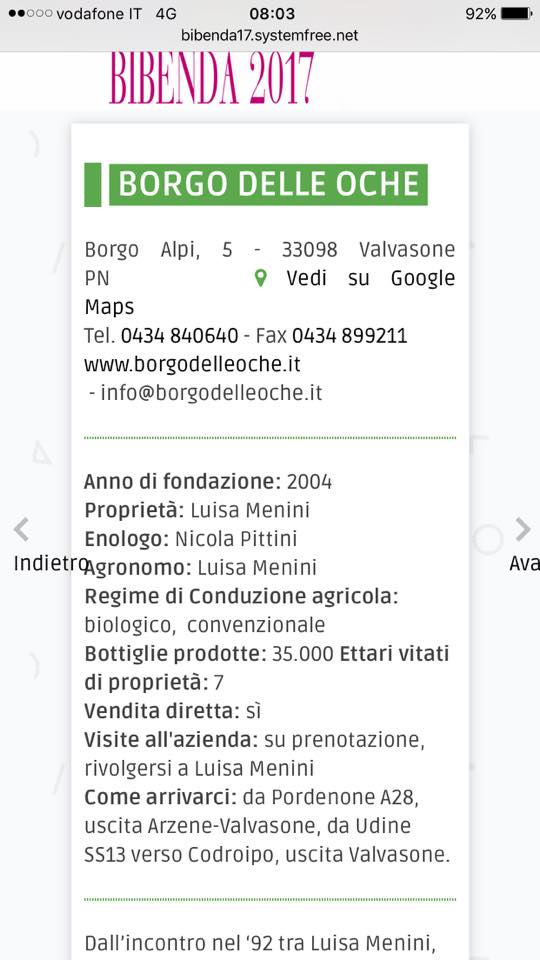Call telephone number 0434 840640
This screenshot has height=960, width=540.
coord(179,336)
